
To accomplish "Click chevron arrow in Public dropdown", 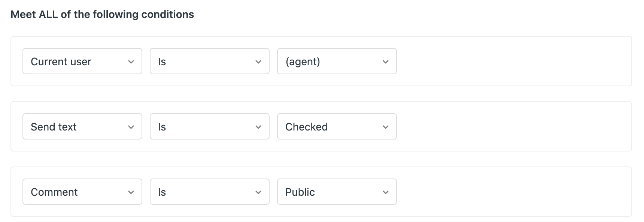I will point(386,192).
